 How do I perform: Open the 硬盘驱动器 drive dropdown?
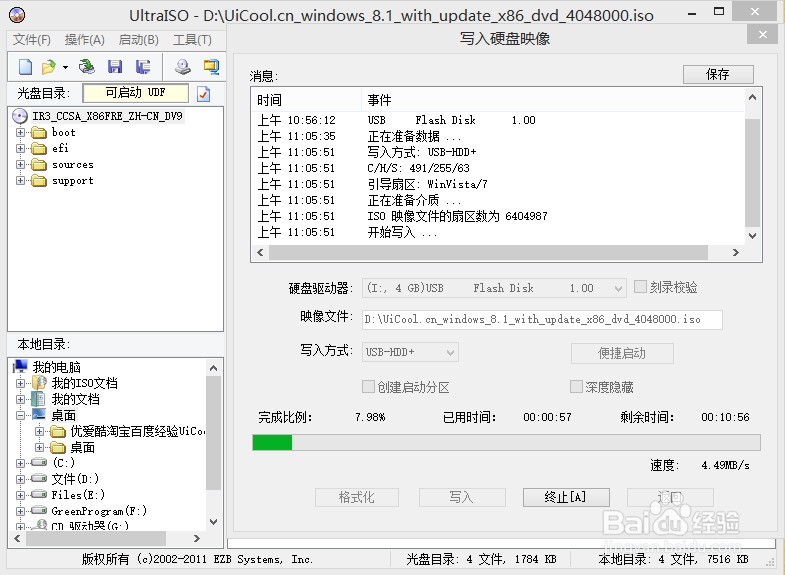pyautogui.click(x=618, y=288)
